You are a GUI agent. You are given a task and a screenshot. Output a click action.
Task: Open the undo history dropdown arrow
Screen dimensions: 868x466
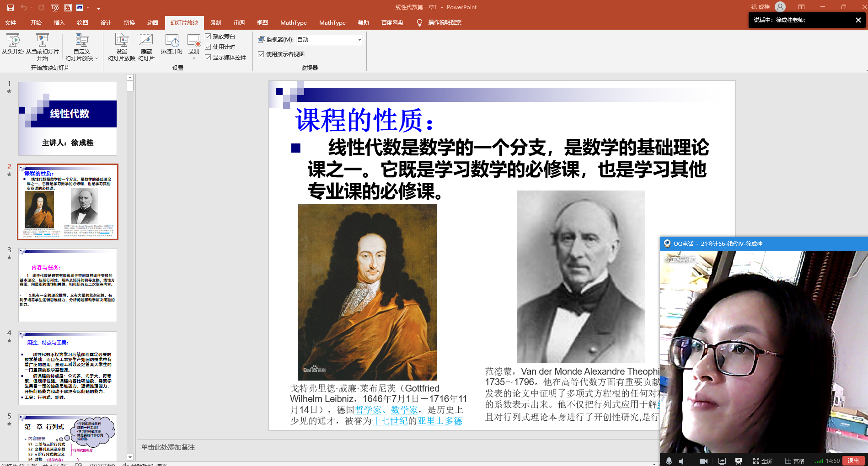[32, 7]
